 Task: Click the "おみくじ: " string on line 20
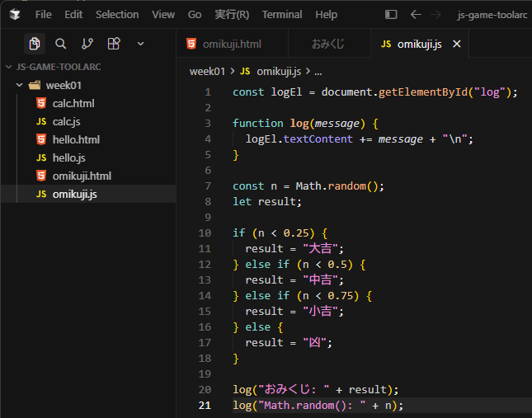(294, 389)
